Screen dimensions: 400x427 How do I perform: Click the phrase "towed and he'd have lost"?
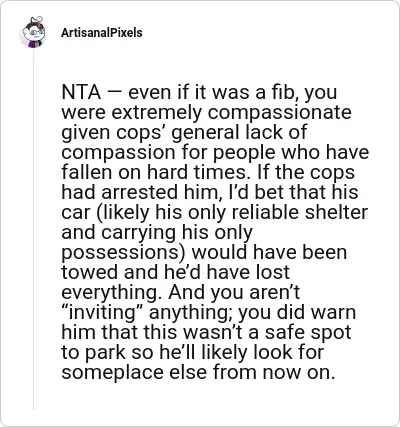coord(175,272)
